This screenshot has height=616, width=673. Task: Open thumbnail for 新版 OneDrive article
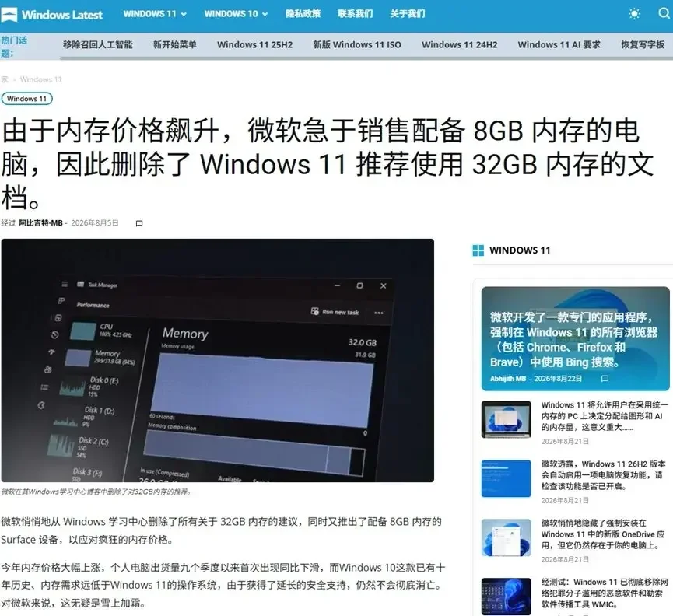[506, 538]
